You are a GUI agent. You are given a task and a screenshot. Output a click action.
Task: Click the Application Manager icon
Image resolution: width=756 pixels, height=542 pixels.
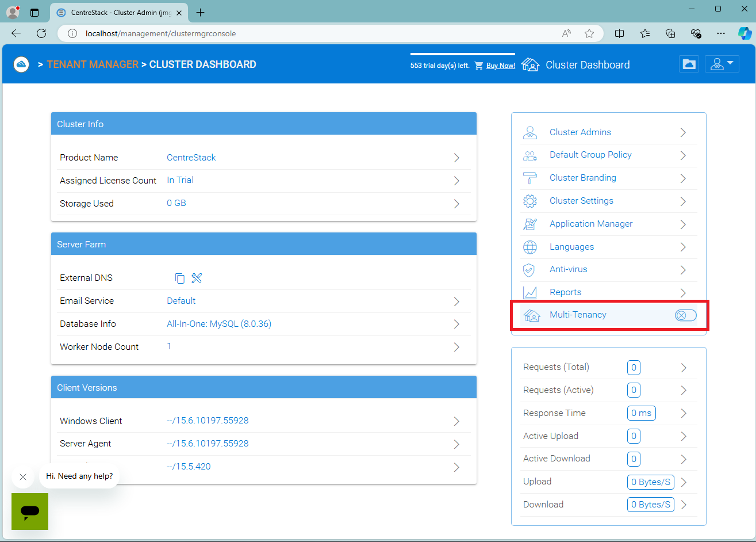click(x=530, y=224)
